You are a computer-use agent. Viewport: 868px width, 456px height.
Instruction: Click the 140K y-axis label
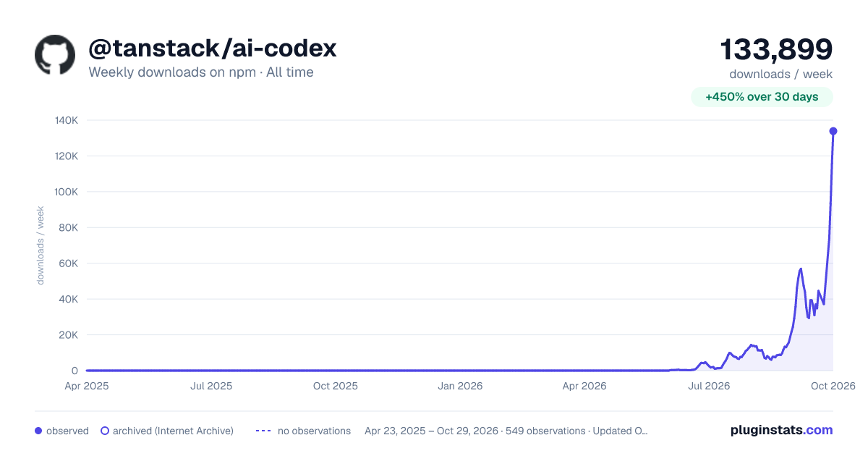tap(66, 120)
